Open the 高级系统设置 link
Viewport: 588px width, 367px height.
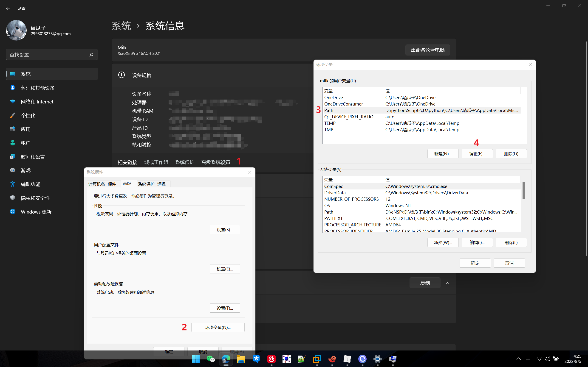click(216, 162)
